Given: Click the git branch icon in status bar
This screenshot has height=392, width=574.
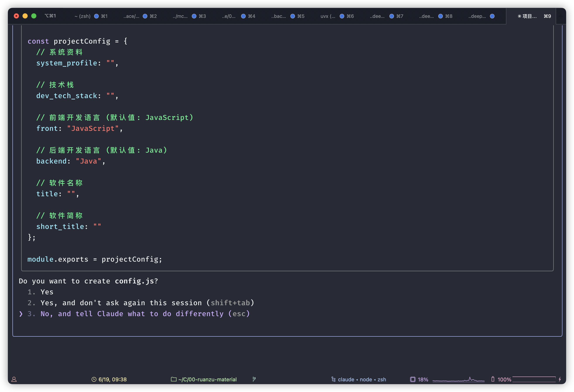Looking at the screenshot, I should [x=254, y=379].
